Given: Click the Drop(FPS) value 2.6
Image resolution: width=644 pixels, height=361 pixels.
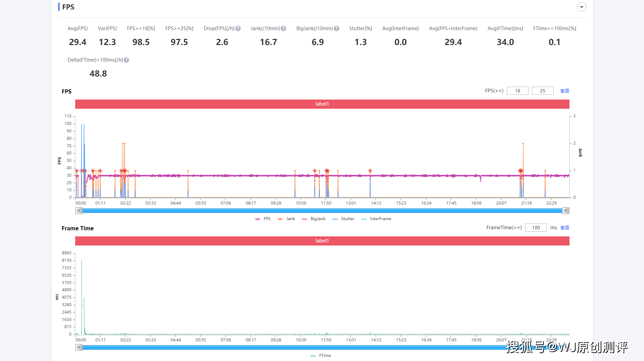Looking at the screenshot, I should [222, 42].
